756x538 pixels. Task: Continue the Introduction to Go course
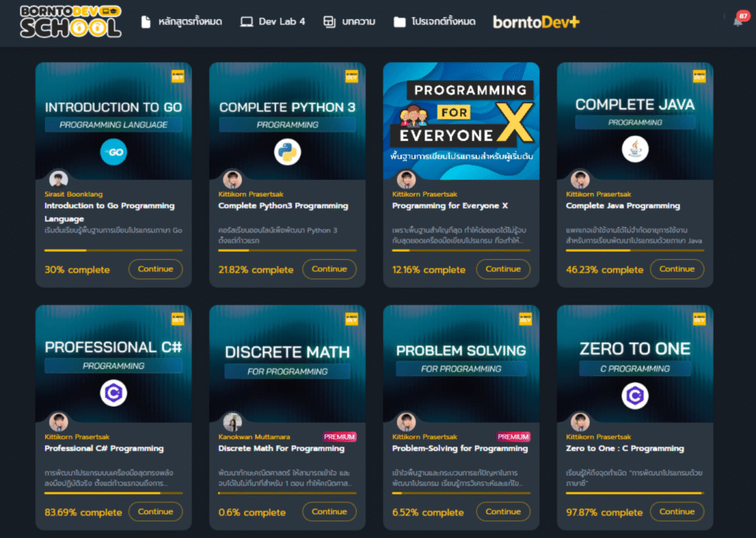(155, 269)
